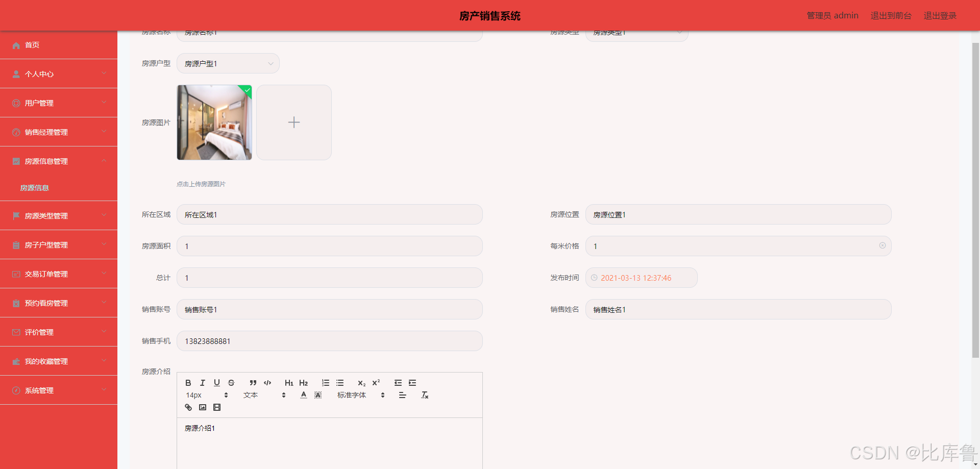Image resolution: width=980 pixels, height=469 pixels.
Task: Open the 标准字体 font family dropdown
Action: tap(361, 395)
